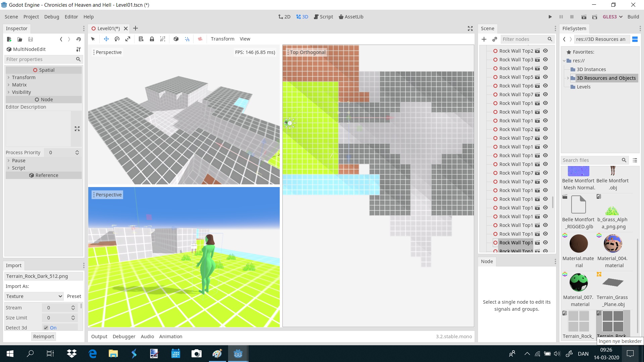This screenshot has width=644, height=362.
Task: Run the project with play button
Action: click(x=550, y=17)
